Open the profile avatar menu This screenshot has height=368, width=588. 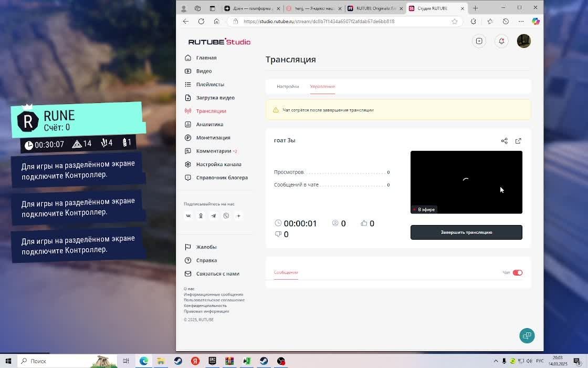pyautogui.click(x=524, y=41)
